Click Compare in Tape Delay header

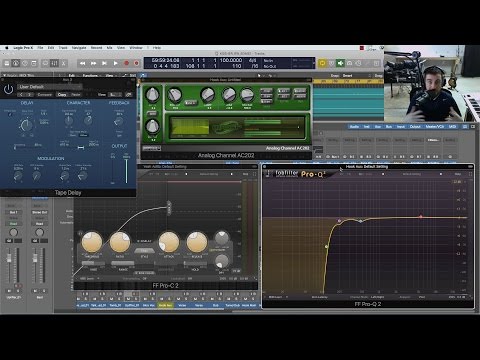44,95
